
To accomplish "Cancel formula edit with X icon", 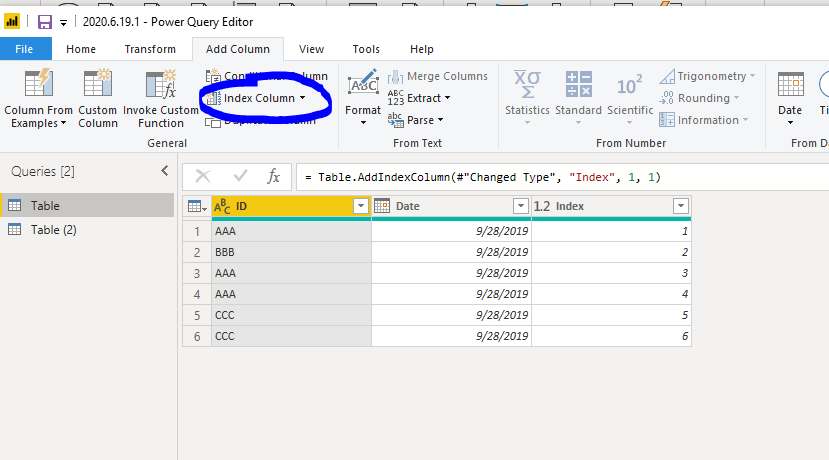I will click(x=203, y=176).
